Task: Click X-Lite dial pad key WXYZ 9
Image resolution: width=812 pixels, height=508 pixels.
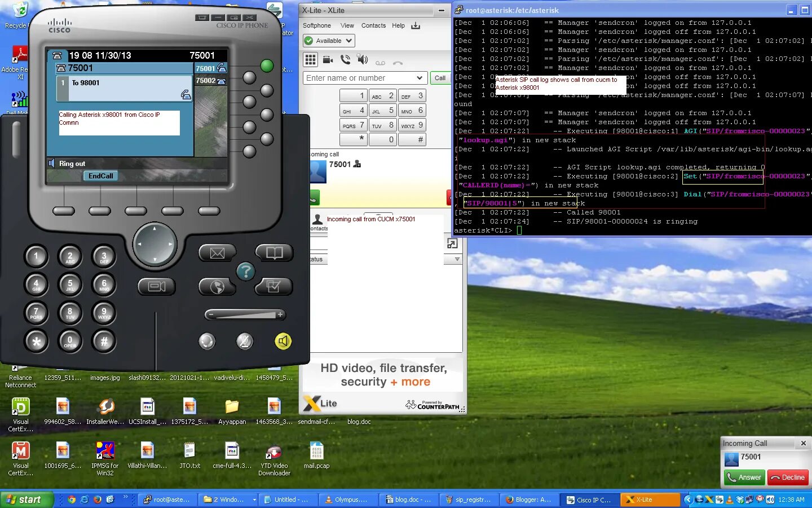Action: click(x=412, y=125)
